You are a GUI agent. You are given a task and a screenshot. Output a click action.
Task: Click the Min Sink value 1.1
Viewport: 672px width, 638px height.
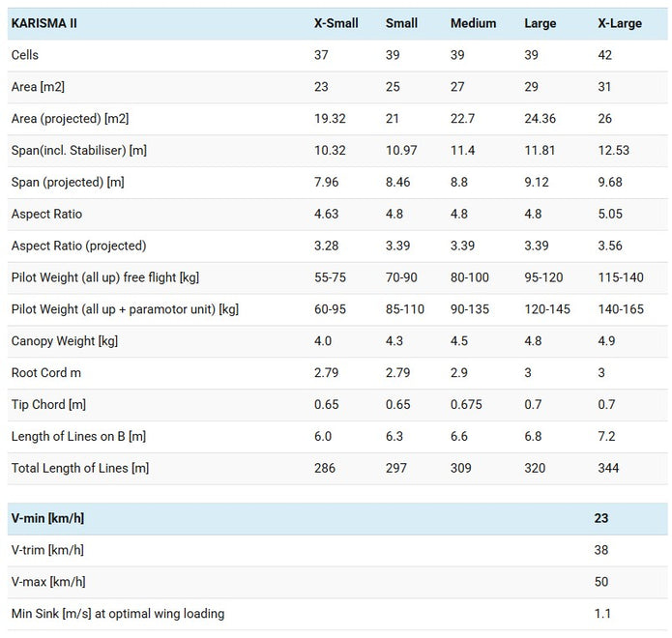pos(602,614)
